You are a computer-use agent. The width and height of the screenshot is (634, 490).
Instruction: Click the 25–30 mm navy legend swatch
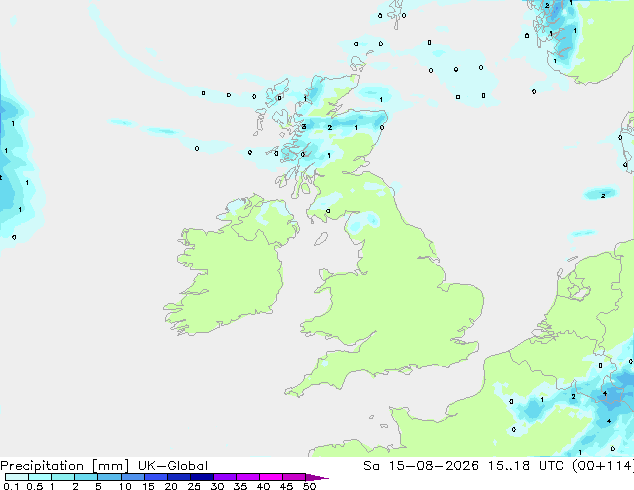pyautogui.click(x=201, y=477)
